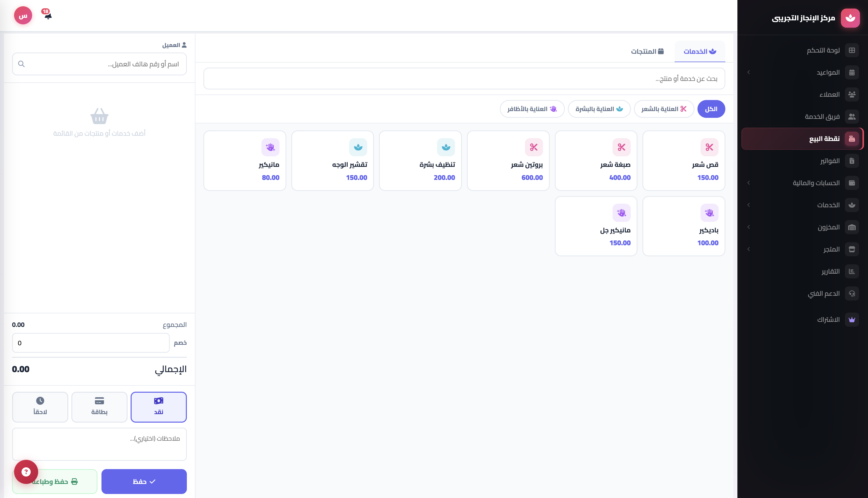Add تقشير الوجه service card

tap(332, 160)
